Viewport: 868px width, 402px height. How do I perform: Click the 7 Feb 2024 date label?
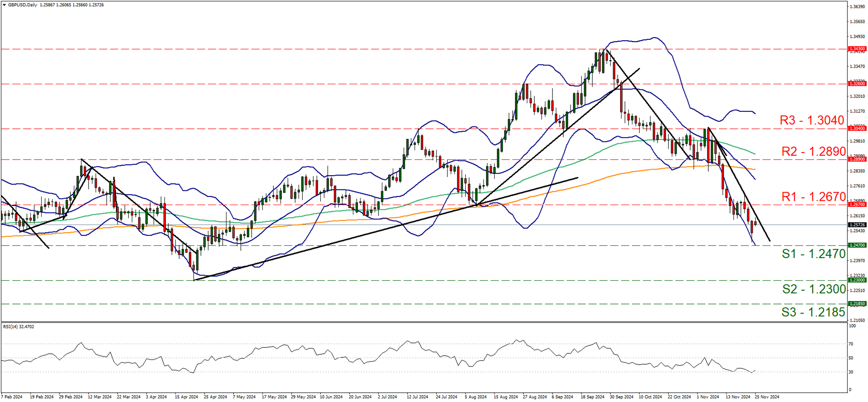pos(12,397)
